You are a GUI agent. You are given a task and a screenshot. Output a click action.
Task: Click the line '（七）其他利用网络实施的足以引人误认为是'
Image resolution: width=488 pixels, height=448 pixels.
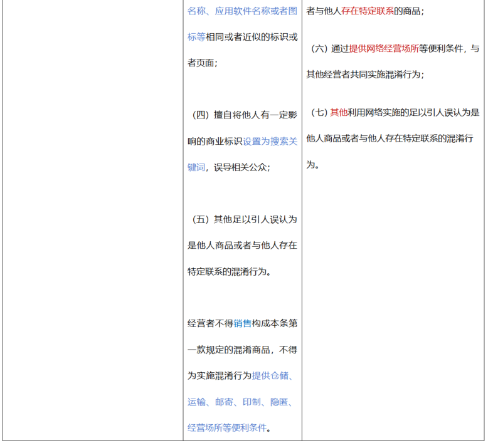[395, 113]
